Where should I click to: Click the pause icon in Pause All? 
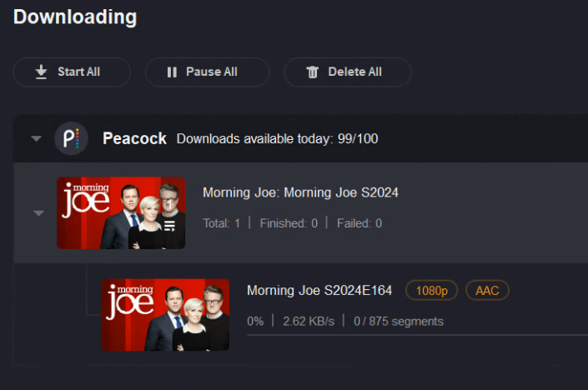click(172, 72)
